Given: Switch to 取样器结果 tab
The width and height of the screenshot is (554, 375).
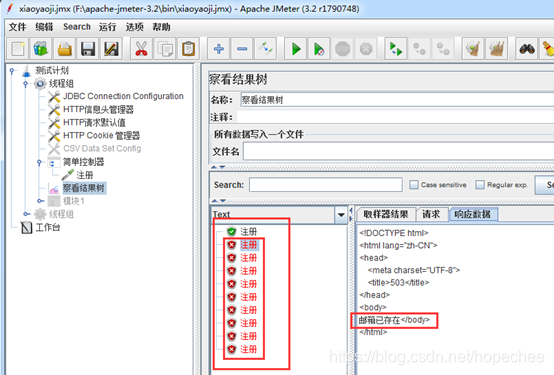Looking at the screenshot, I should pyautogui.click(x=385, y=214).
